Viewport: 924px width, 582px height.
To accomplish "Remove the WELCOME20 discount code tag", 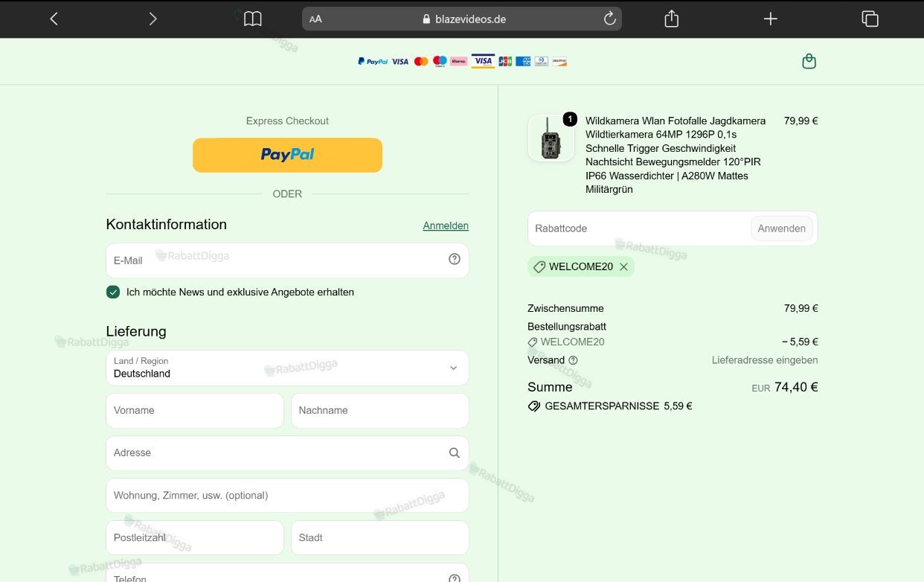I will 623,266.
